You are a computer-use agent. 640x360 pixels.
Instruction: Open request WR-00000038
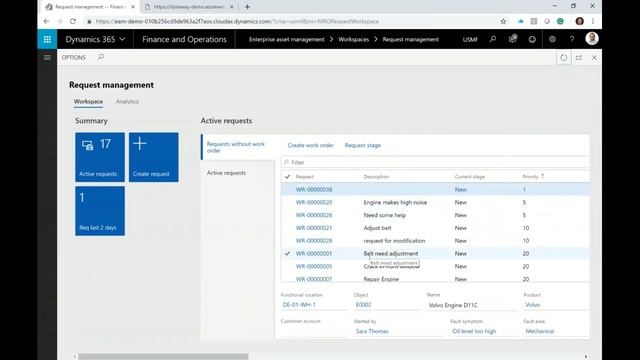(314, 190)
